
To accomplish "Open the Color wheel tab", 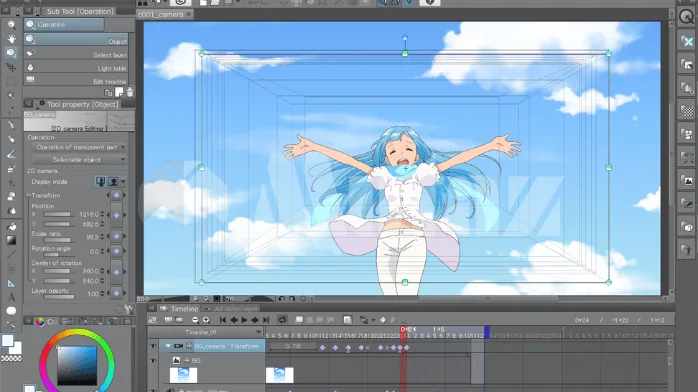I will pos(46,321).
